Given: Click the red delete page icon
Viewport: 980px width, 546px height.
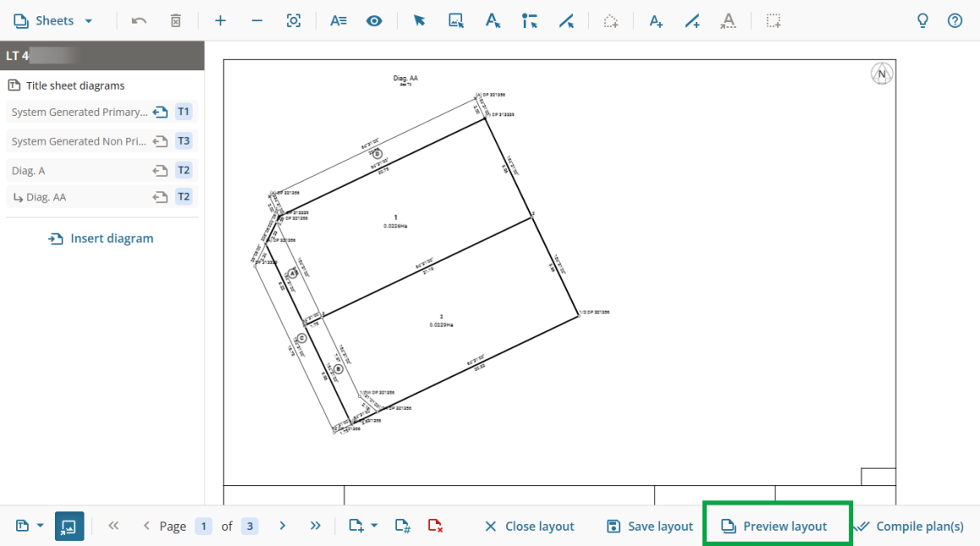Looking at the screenshot, I should point(435,526).
